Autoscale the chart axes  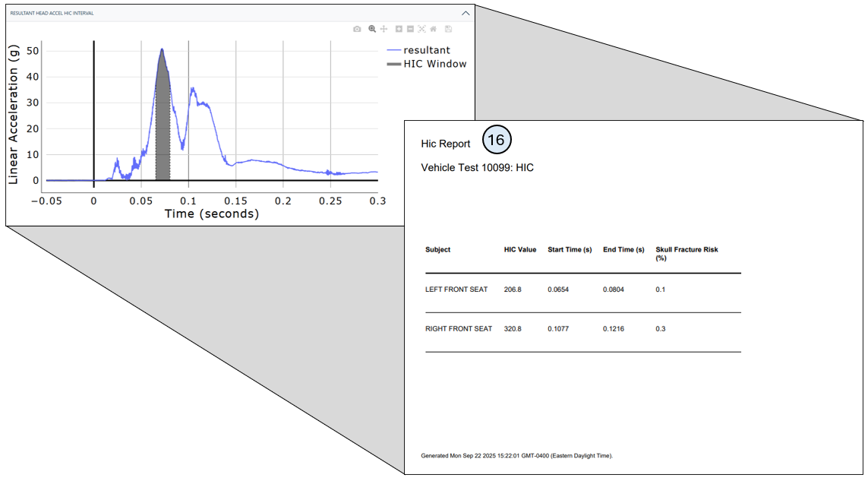tap(422, 29)
